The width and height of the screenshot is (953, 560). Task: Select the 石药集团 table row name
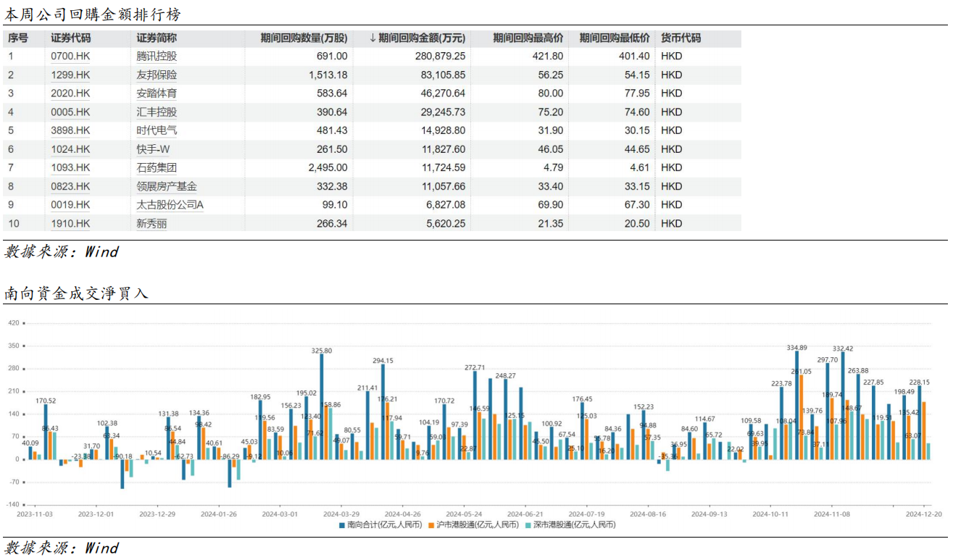(x=157, y=168)
